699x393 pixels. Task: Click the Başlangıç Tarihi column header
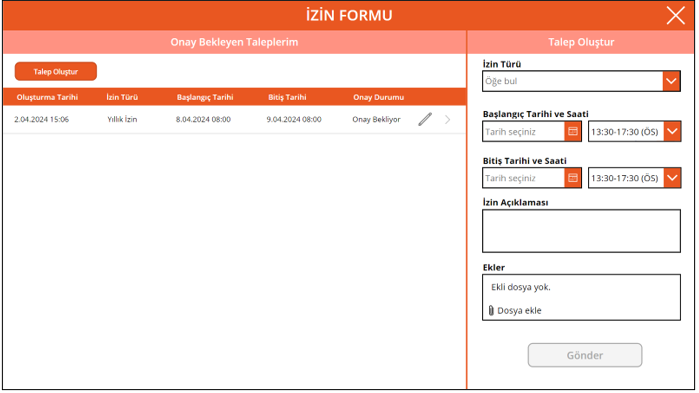pos(205,97)
